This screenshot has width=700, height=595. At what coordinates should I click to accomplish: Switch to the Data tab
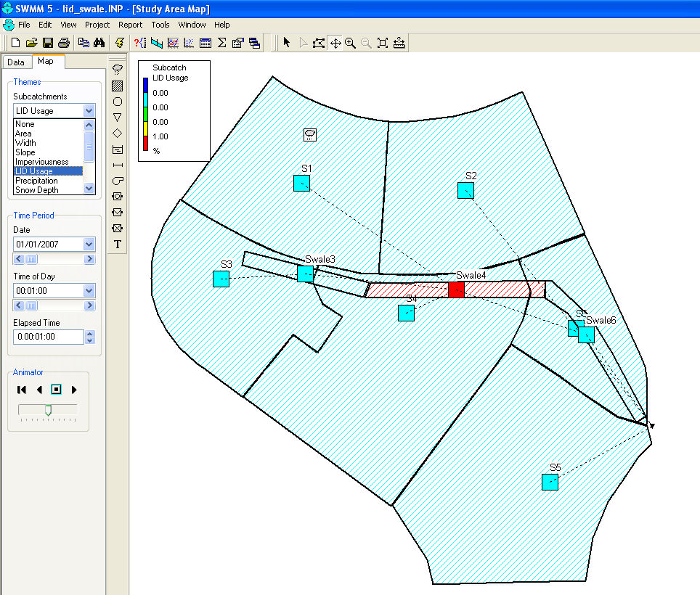coord(17,62)
